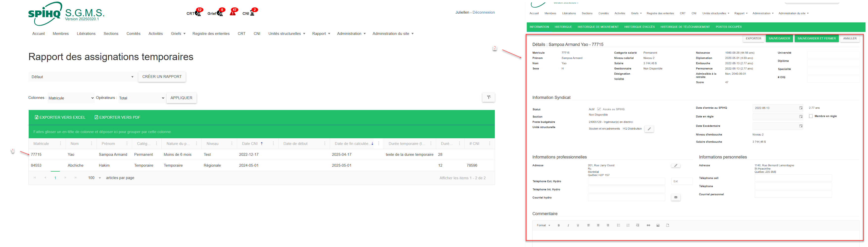Check the Membre en règle checkbox
Image resolution: width=868 pixels, height=247 pixels.
click(811, 116)
